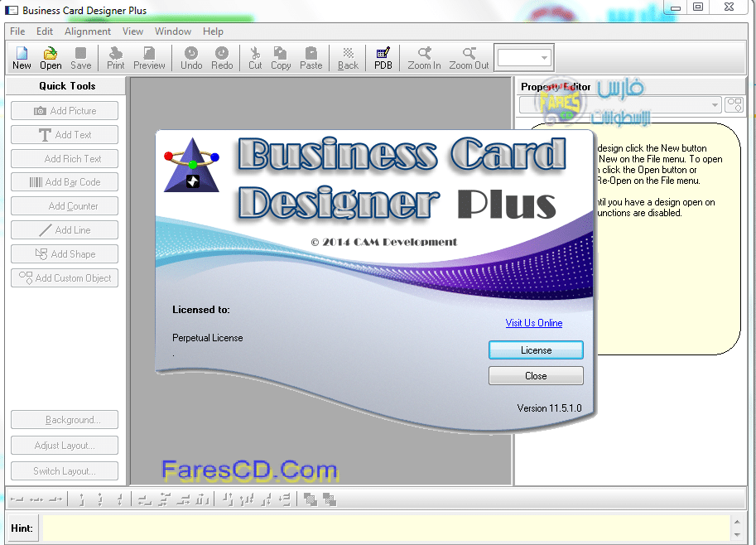The width and height of the screenshot is (756, 545).
Task: Click the Add Custom Object button
Action: [65, 277]
